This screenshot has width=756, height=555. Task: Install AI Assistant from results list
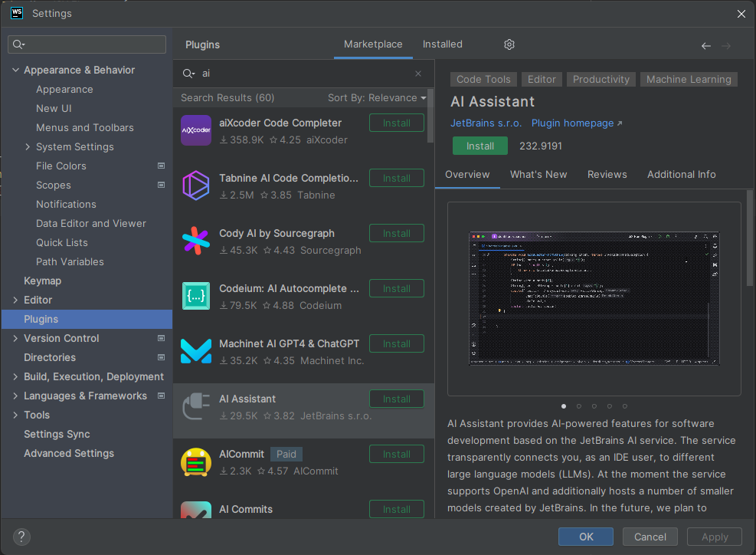click(x=396, y=399)
